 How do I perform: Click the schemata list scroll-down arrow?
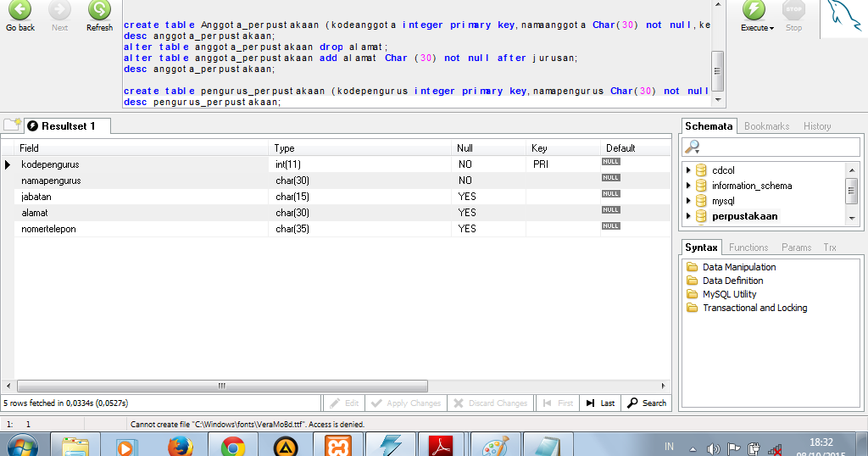pos(852,219)
